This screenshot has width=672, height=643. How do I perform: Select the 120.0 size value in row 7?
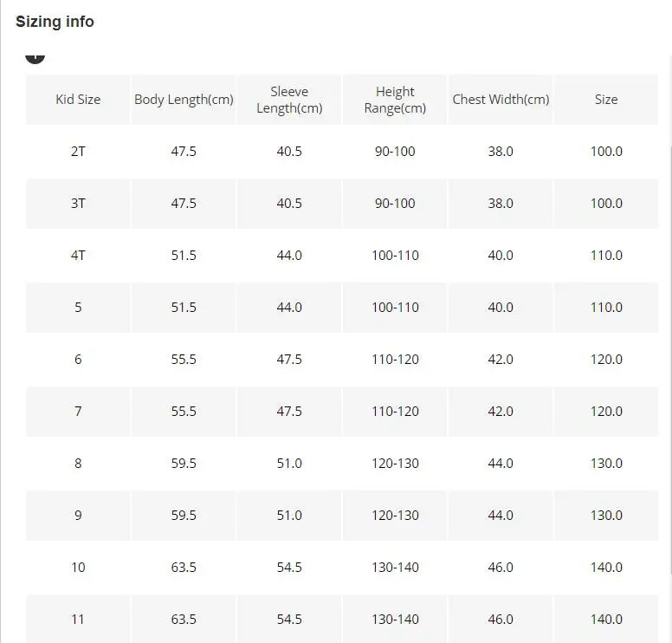[x=606, y=412]
